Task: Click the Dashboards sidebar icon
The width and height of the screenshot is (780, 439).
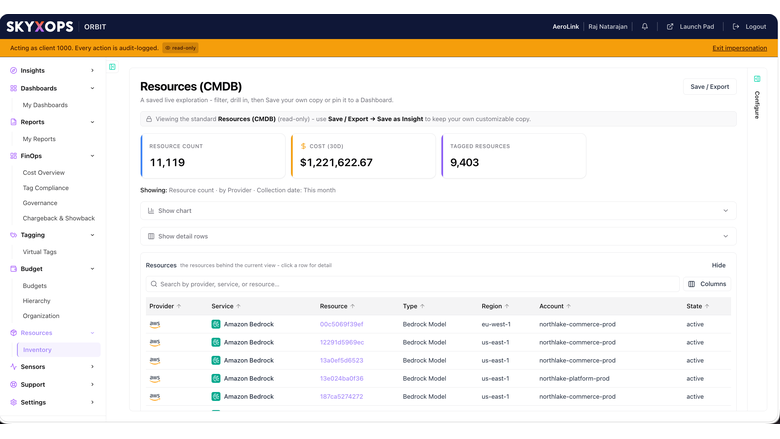Action: pos(13,88)
